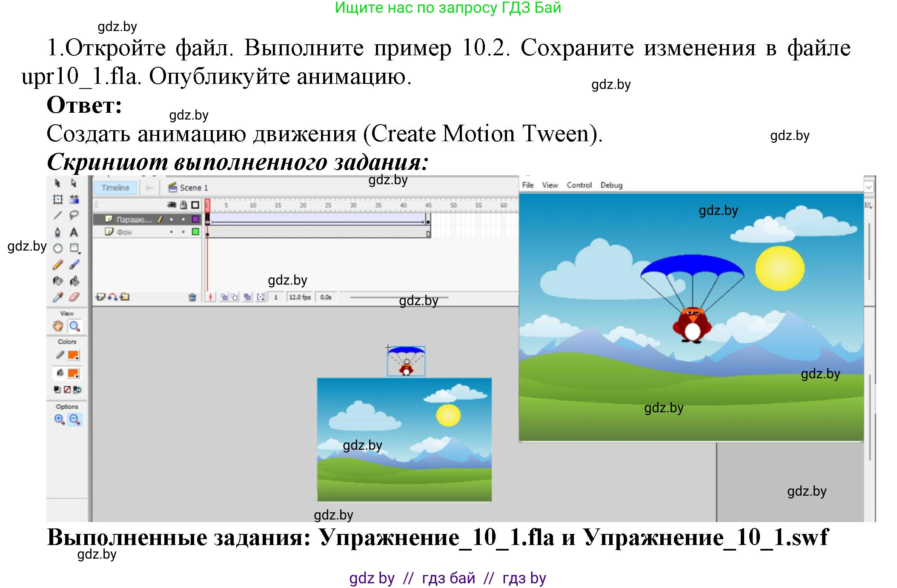Open the player window corner dropdown arrow
This screenshot has height=588, width=897.
coord(868,187)
